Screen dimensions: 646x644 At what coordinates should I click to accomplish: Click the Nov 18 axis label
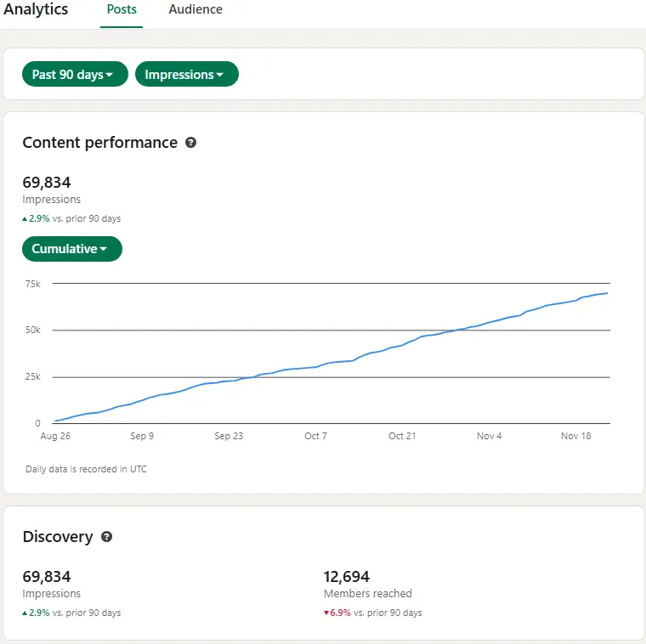575,436
